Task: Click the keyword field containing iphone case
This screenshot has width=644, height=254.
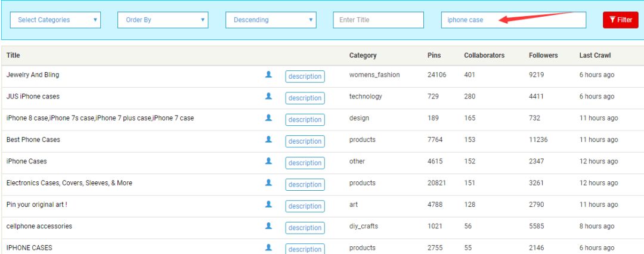Action: [514, 20]
